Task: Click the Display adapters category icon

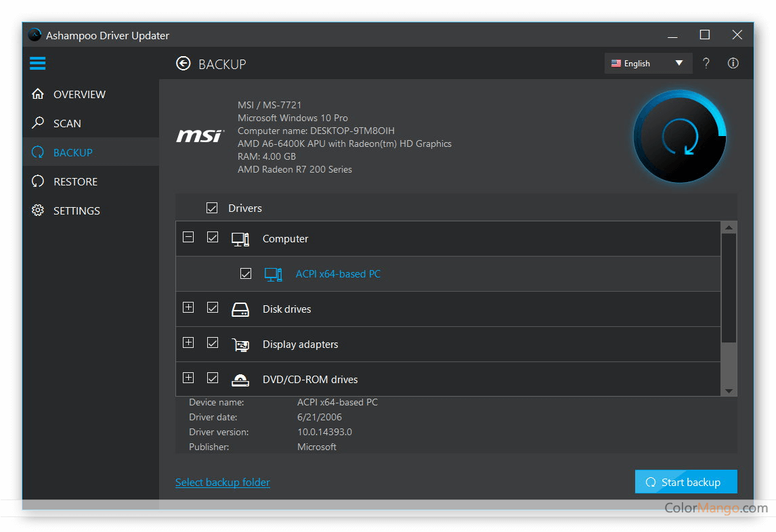Action: (240, 345)
